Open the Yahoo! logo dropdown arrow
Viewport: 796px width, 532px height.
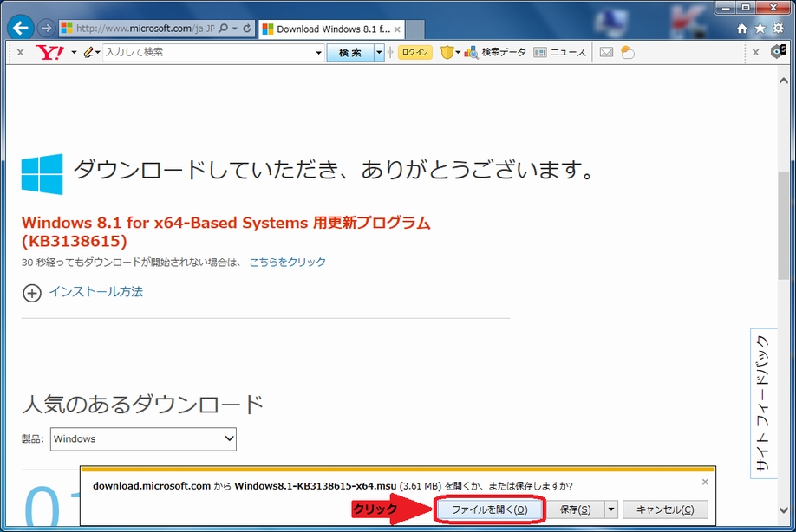[74, 52]
